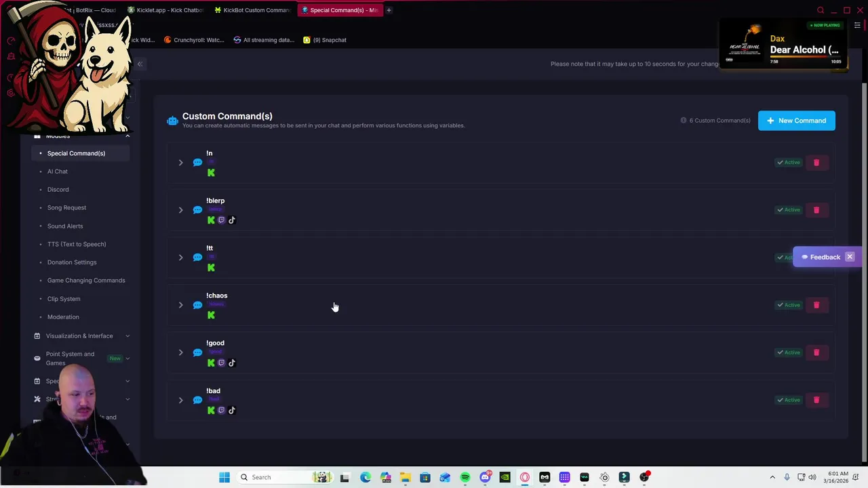Click the Kick platform icon under !chaos
Screen dimensions: 868x488
(211, 315)
